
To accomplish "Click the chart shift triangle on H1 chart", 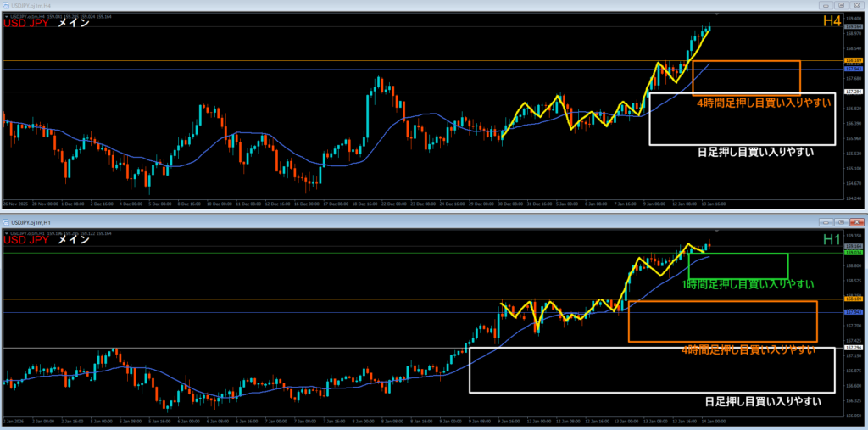I will [717, 230].
